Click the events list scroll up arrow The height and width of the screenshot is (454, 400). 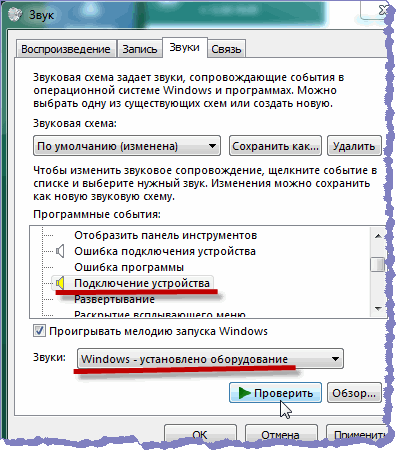coord(378,236)
